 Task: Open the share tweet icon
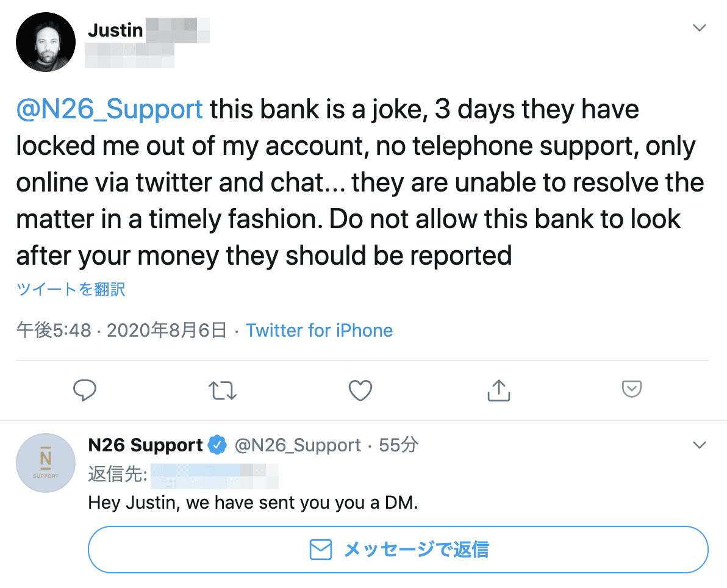498,390
